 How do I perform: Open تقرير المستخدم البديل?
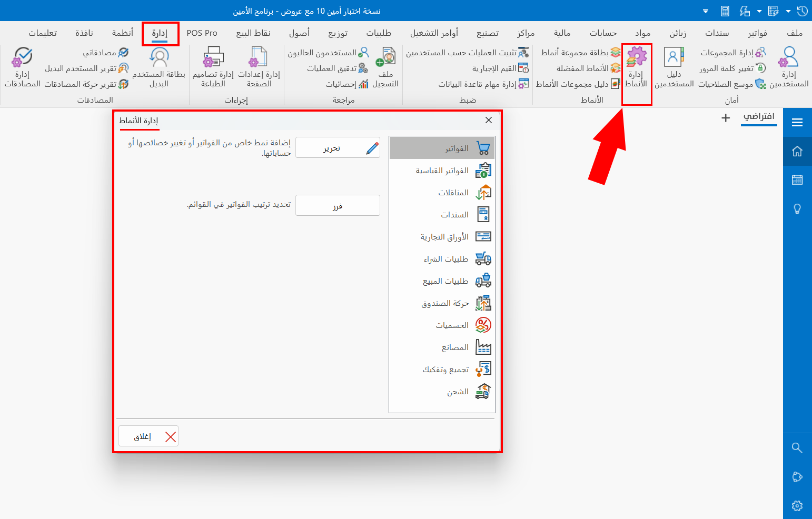[87, 68]
